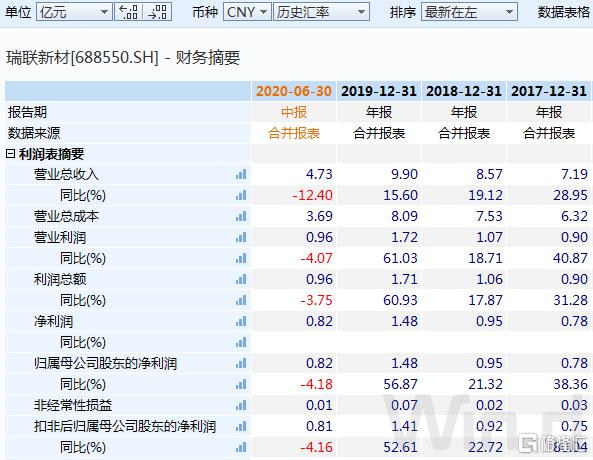
Task: Open chart icon for 同比(%) under 利润总额
Action: (241, 300)
